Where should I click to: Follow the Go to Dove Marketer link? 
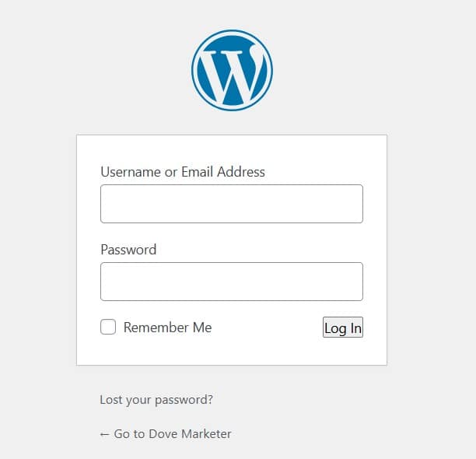(x=166, y=434)
